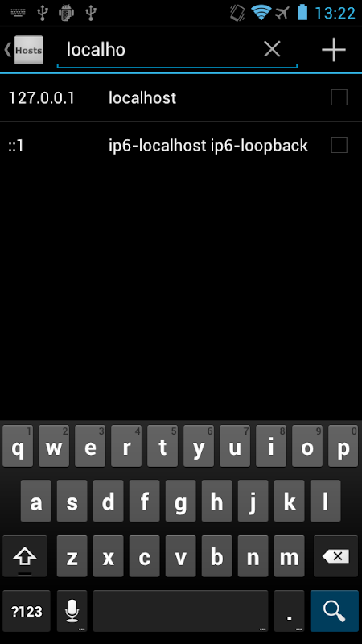Check the box for localhost entry

coord(339,97)
